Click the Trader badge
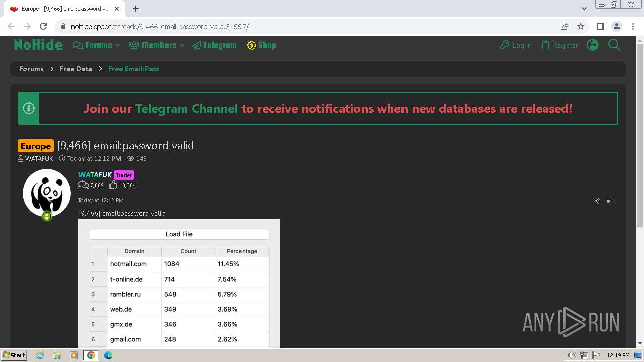This screenshot has width=644, height=362. point(124,175)
